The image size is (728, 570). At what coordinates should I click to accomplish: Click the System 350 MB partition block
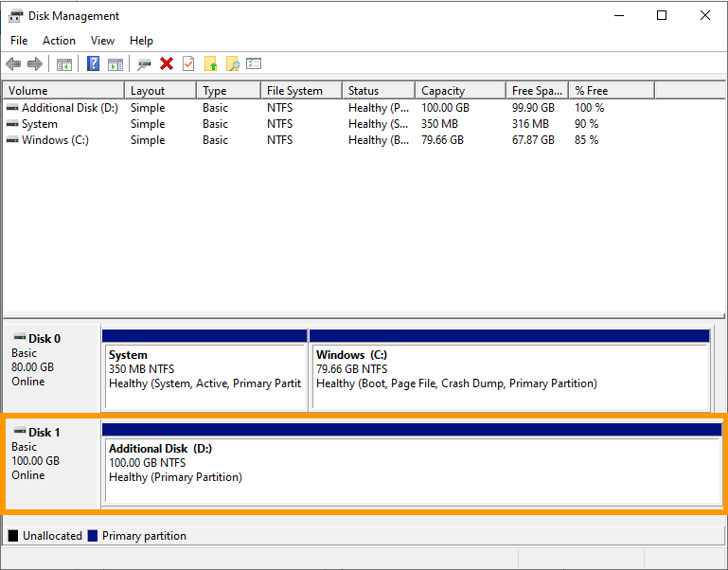pos(204,369)
